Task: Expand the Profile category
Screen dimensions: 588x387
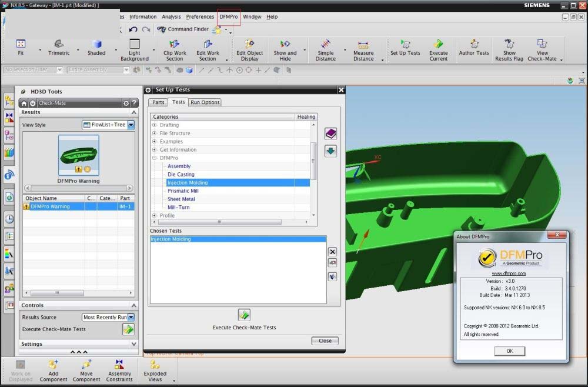Action: pyautogui.click(x=155, y=216)
